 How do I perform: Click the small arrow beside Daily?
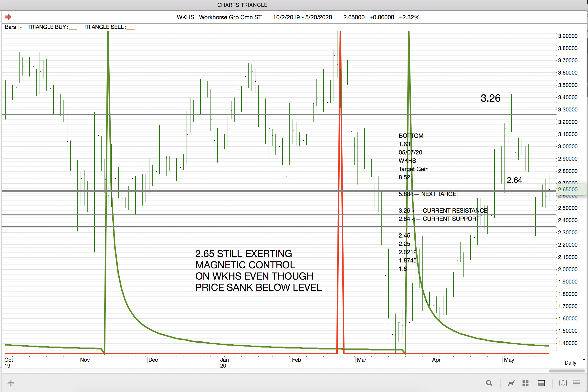pyautogui.click(x=584, y=360)
